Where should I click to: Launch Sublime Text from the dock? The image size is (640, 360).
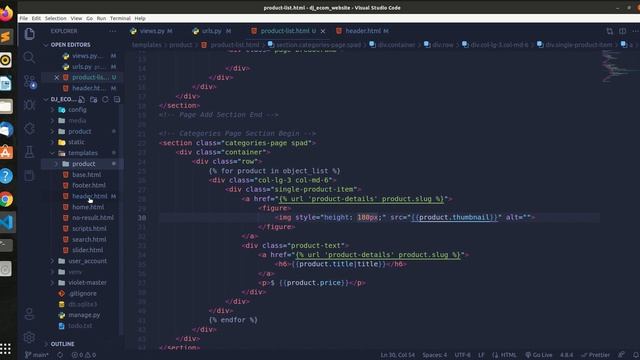point(6,37)
